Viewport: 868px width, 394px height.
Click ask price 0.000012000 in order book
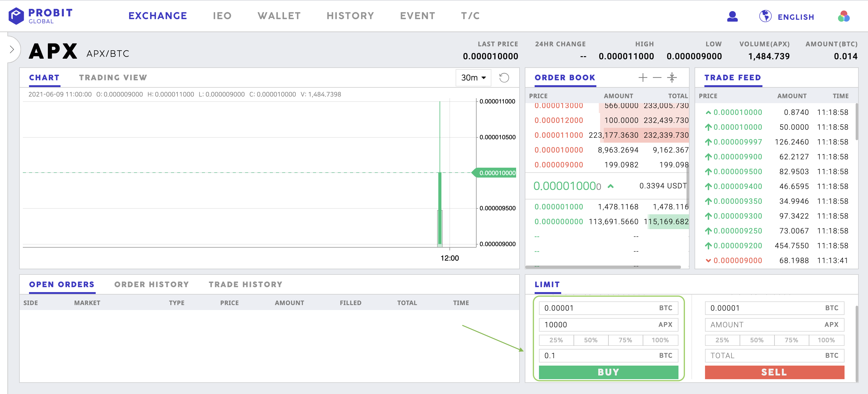point(559,120)
